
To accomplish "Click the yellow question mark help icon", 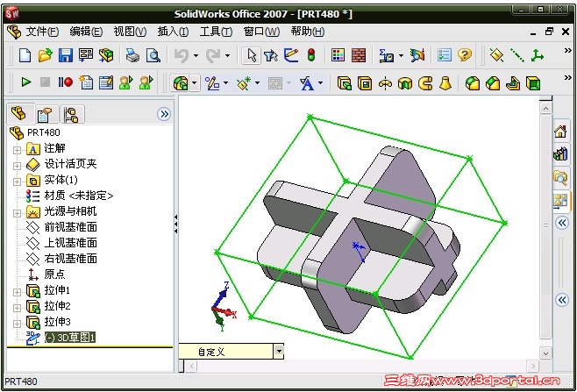I will (x=465, y=55).
